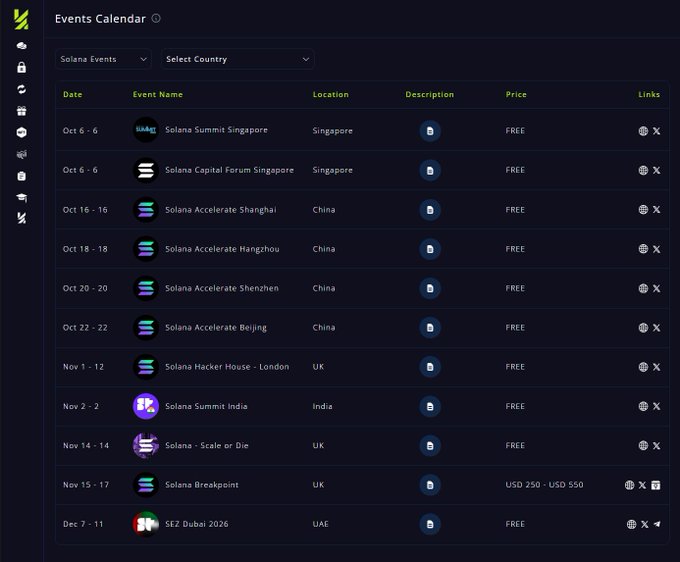Open X link for Solana Accelerate Beijing
This screenshot has height=562, width=680.
(657, 327)
